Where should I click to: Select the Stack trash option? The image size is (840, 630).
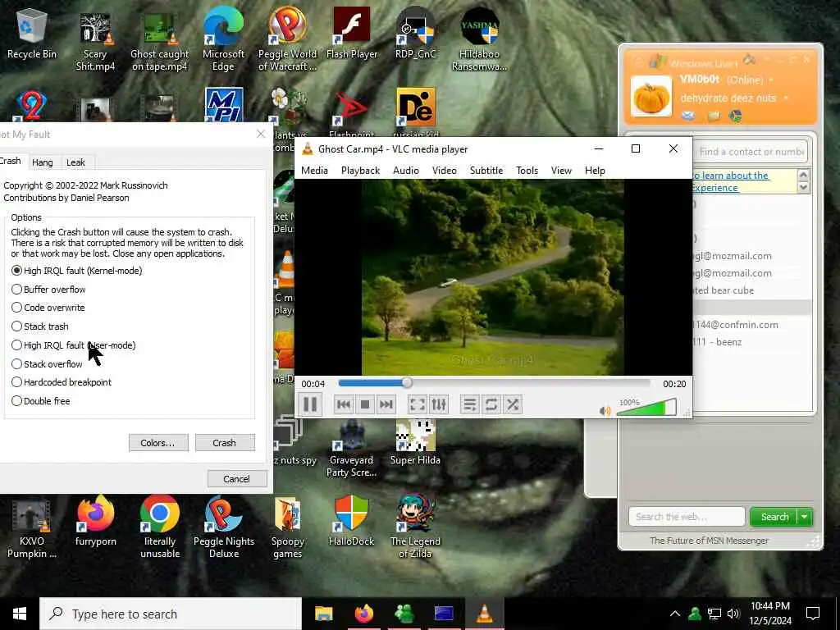[x=39, y=326]
